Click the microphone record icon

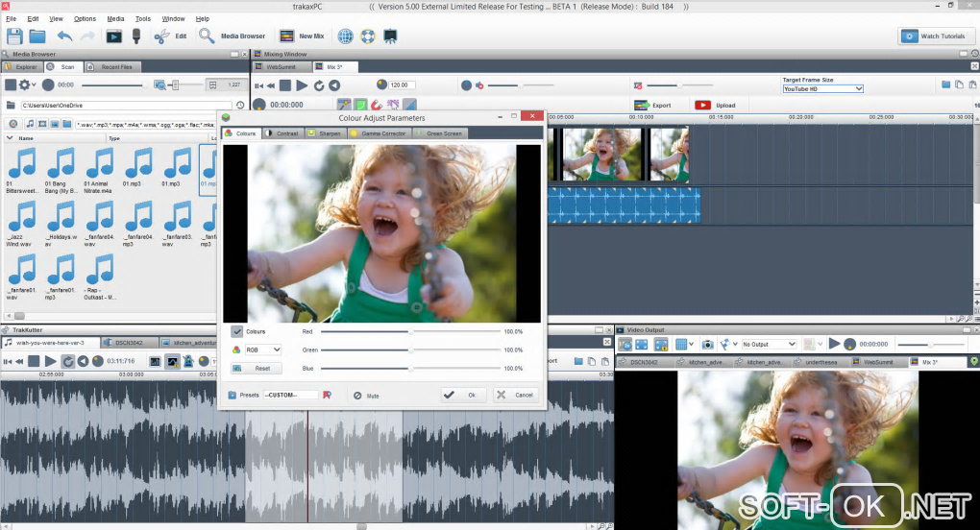point(137,36)
